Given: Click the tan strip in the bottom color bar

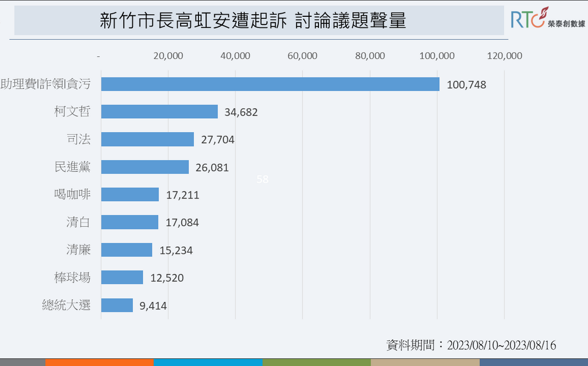Looking at the screenshot, I should click(x=425, y=362).
